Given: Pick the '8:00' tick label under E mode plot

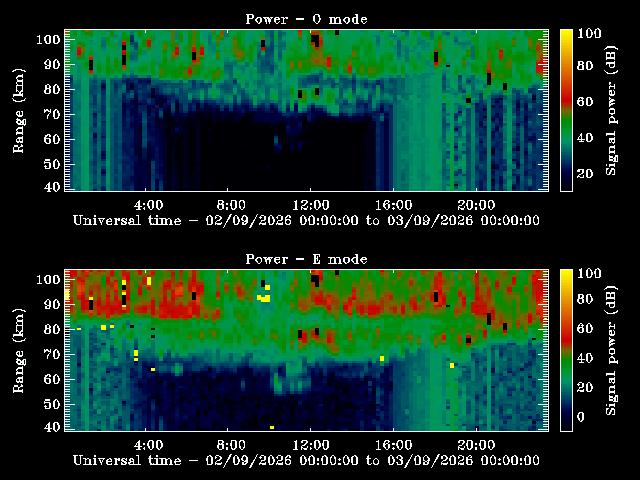Looking at the screenshot, I should click(231, 445).
